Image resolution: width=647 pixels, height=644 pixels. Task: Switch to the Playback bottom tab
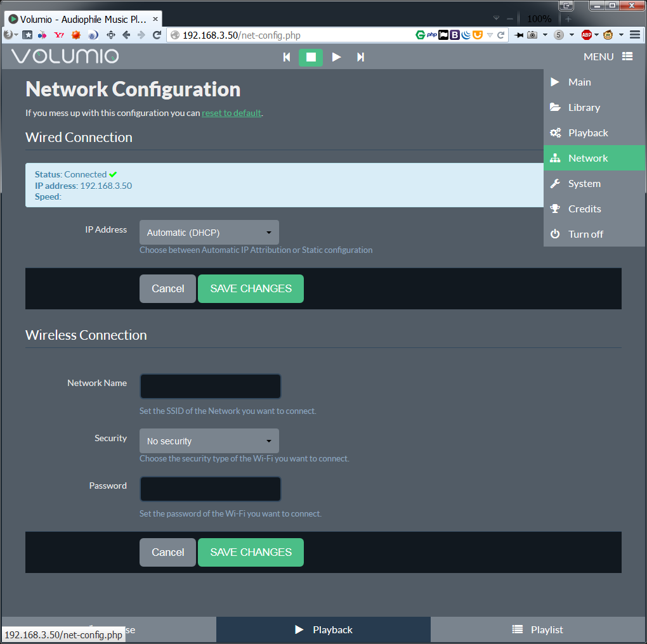click(x=323, y=629)
